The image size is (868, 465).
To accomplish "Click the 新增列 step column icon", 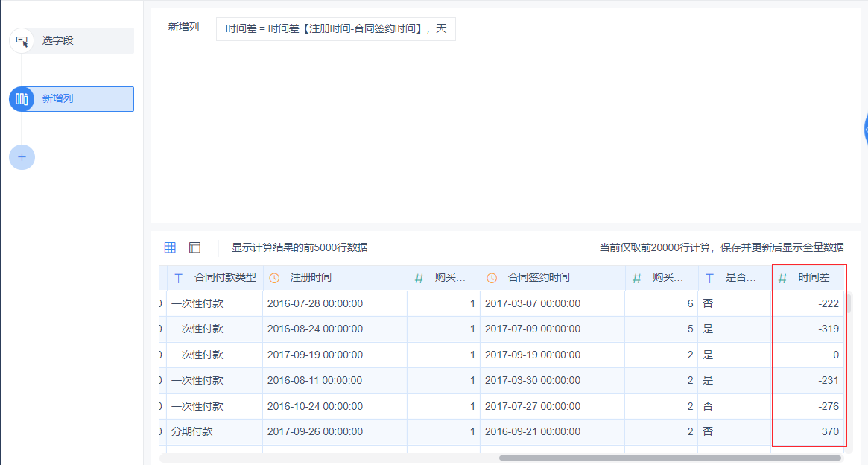I will [x=22, y=99].
